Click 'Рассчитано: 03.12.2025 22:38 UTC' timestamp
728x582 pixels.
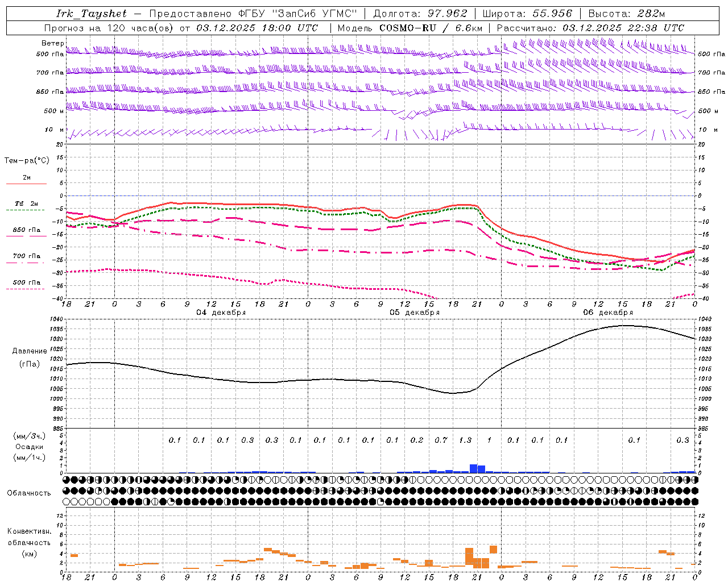[x=590, y=28]
